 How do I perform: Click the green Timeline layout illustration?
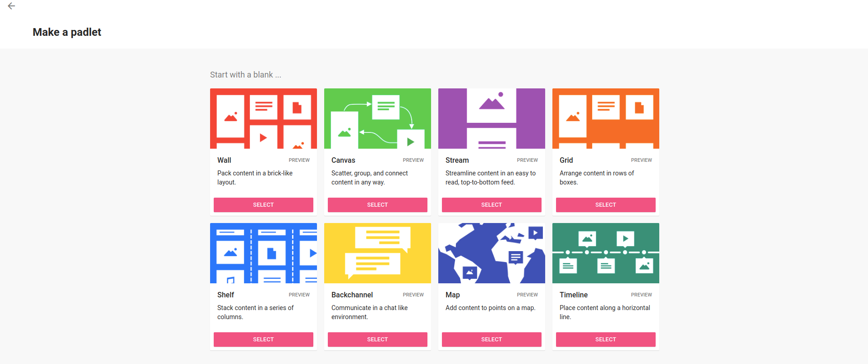605,253
